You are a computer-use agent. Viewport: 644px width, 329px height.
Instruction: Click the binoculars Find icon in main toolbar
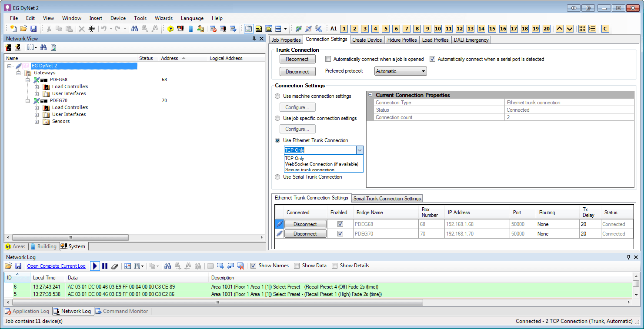(x=135, y=29)
